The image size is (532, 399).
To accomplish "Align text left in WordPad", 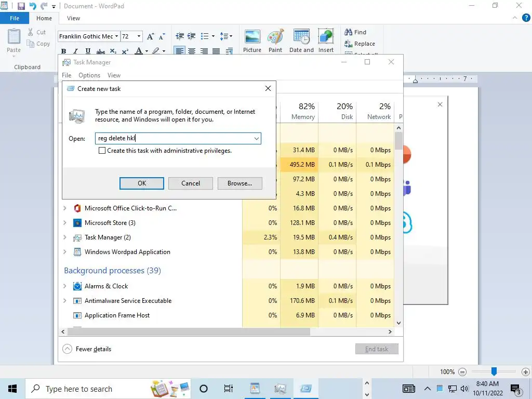I will click(x=179, y=51).
